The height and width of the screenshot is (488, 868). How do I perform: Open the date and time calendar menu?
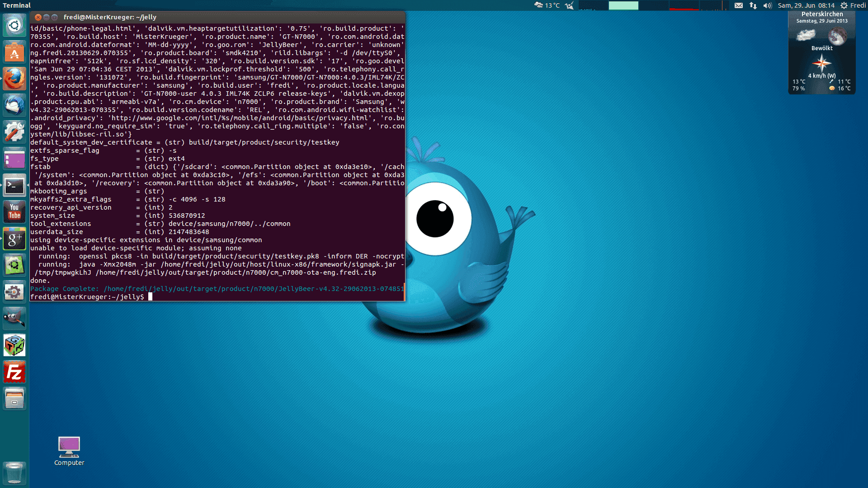pos(806,5)
